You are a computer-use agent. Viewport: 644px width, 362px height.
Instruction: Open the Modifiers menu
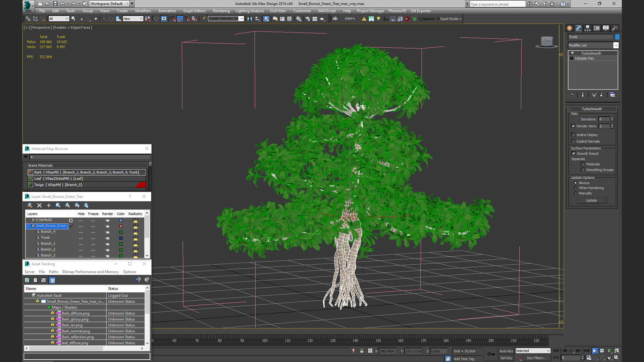(x=143, y=11)
